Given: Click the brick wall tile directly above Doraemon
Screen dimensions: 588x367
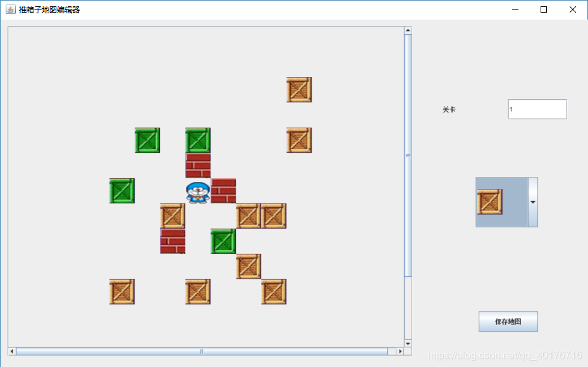Looking at the screenshot, I should coord(198,165).
